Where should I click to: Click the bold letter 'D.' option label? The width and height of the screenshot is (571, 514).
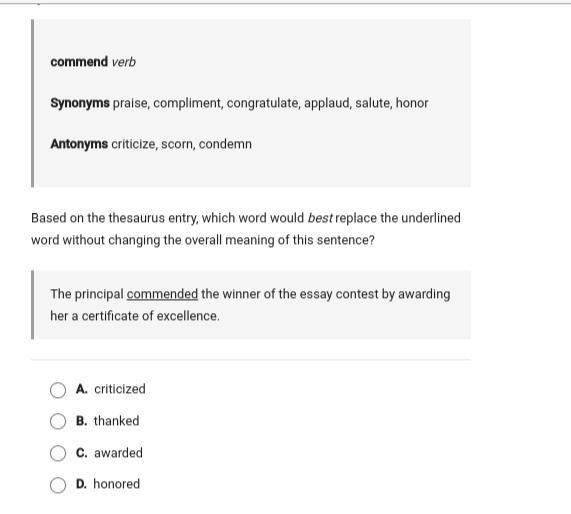coord(82,484)
